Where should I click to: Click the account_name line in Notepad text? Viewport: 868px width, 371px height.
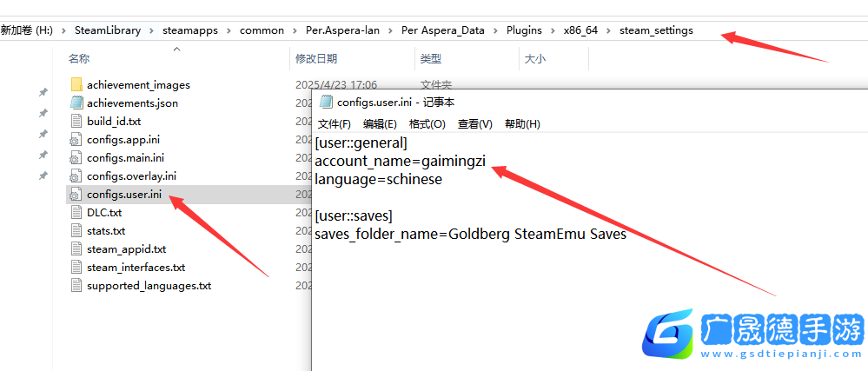400,162
